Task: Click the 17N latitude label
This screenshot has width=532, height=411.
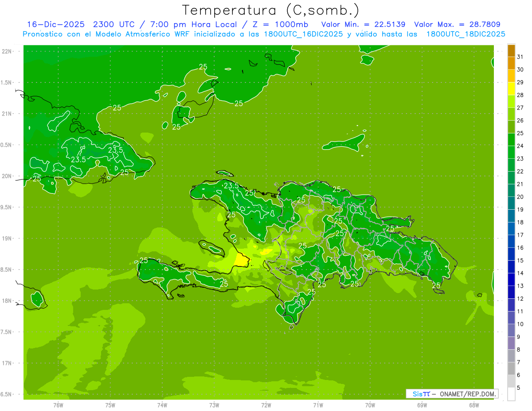Action: pyautogui.click(x=7, y=363)
